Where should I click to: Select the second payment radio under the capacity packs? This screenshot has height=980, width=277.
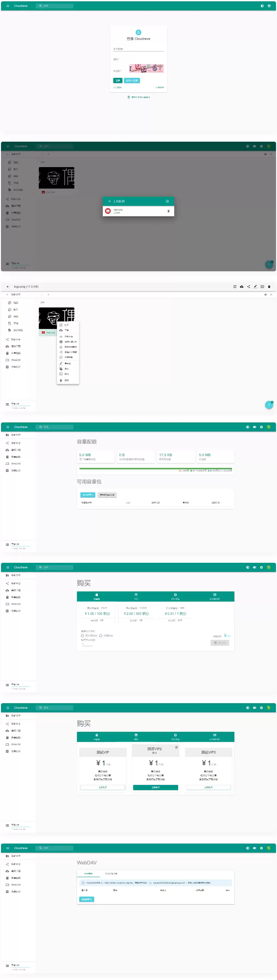click(x=100, y=636)
